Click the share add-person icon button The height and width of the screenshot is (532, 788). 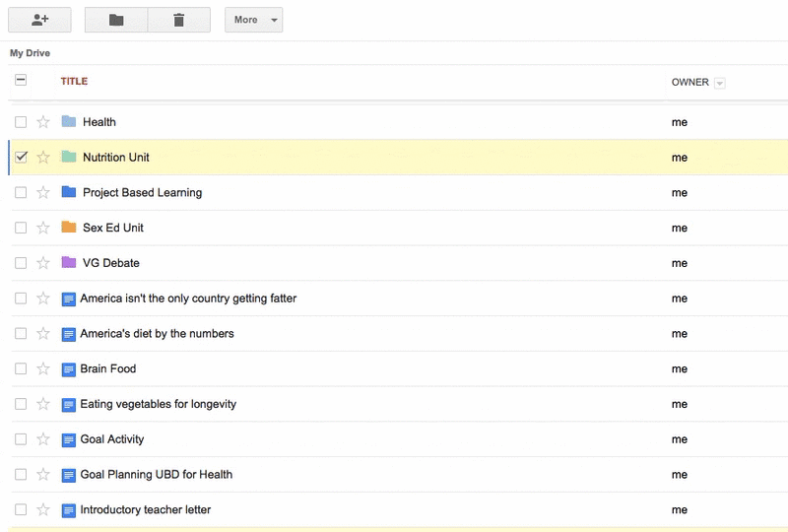pos(39,20)
